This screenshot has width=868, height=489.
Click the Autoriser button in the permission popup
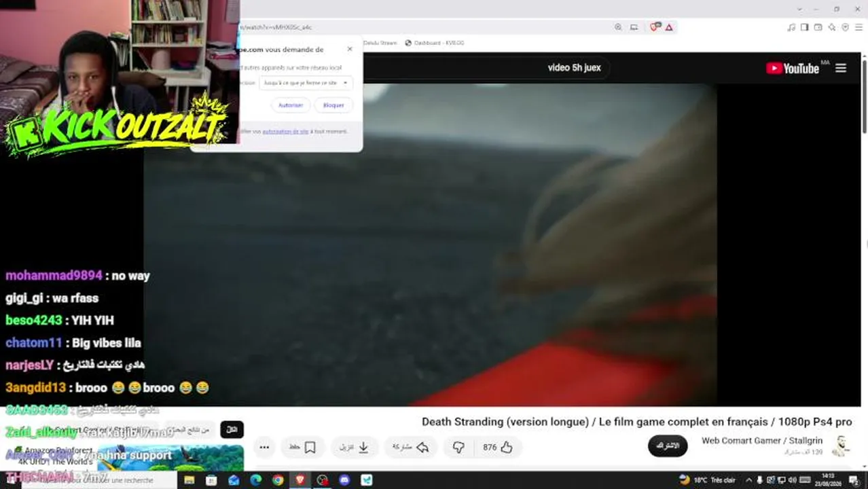pos(291,105)
